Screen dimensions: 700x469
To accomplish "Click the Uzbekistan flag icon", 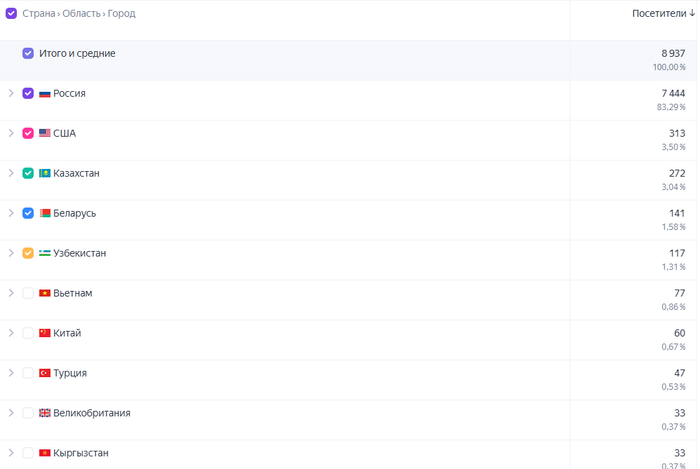I will click(45, 253).
